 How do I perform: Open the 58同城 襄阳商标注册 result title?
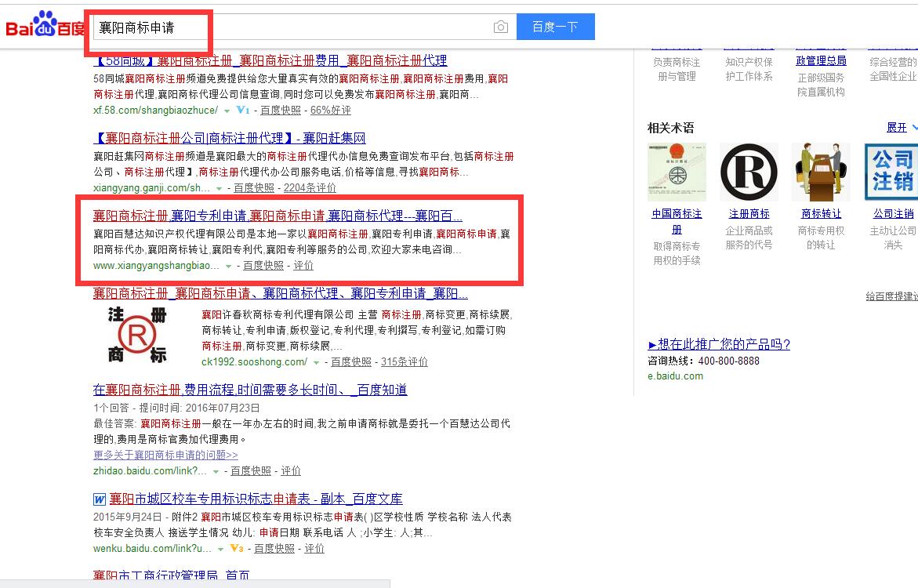point(270,60)
